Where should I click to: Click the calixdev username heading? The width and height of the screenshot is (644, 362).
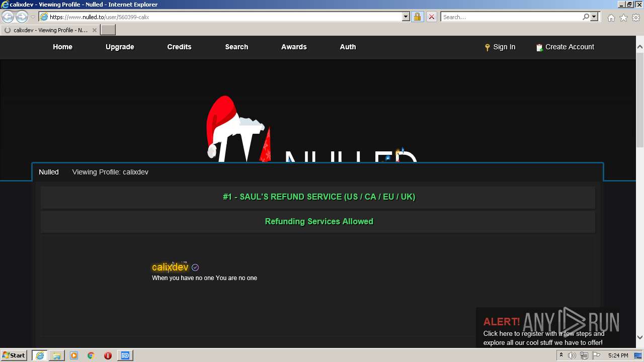(170, 267)
